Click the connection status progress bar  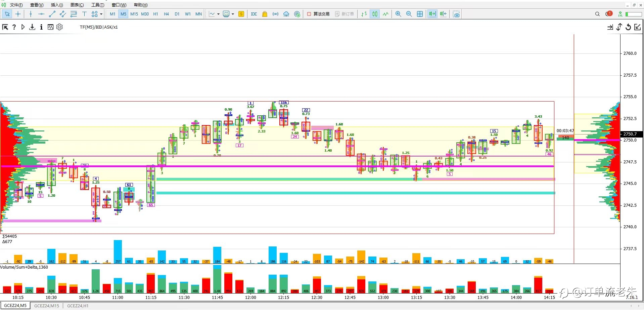634,14
